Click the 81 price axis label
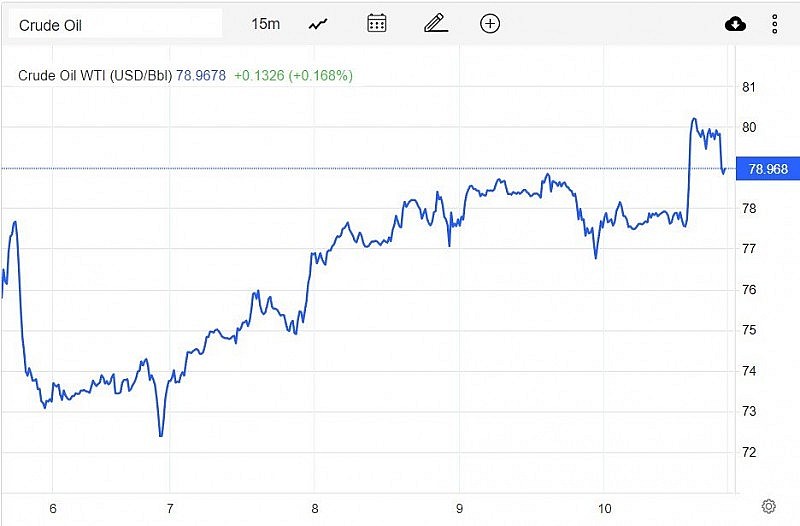The height and width of the screenshot is (526, 800). point(750,87)
